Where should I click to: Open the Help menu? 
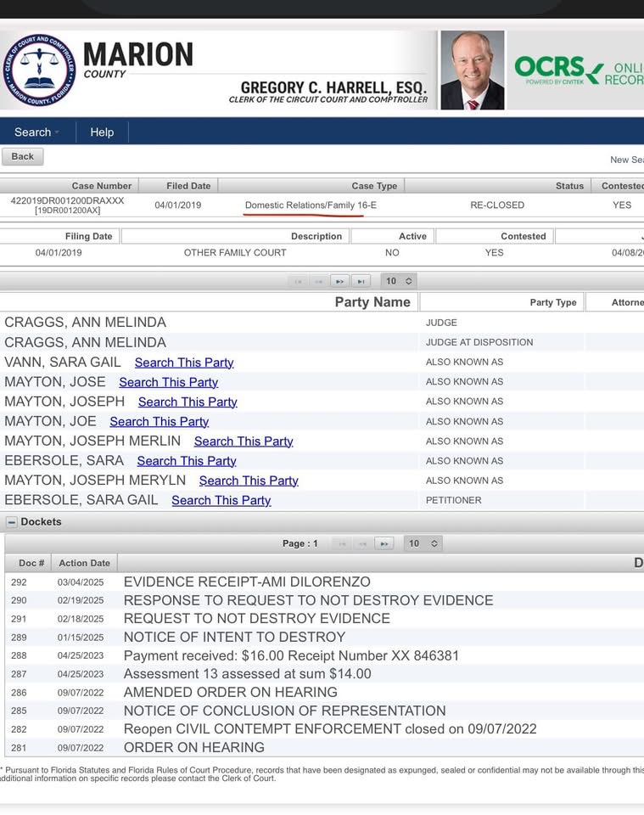coord(102,132)
